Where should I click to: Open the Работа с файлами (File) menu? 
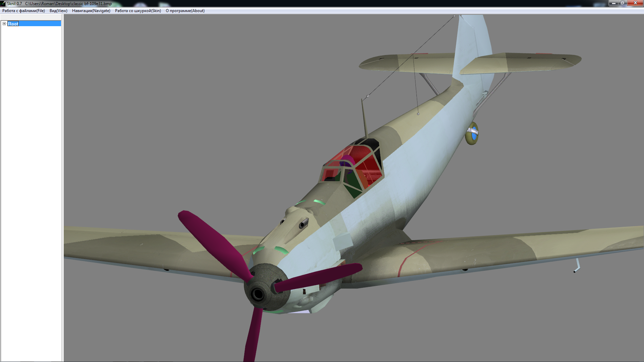tap(23, 11)
